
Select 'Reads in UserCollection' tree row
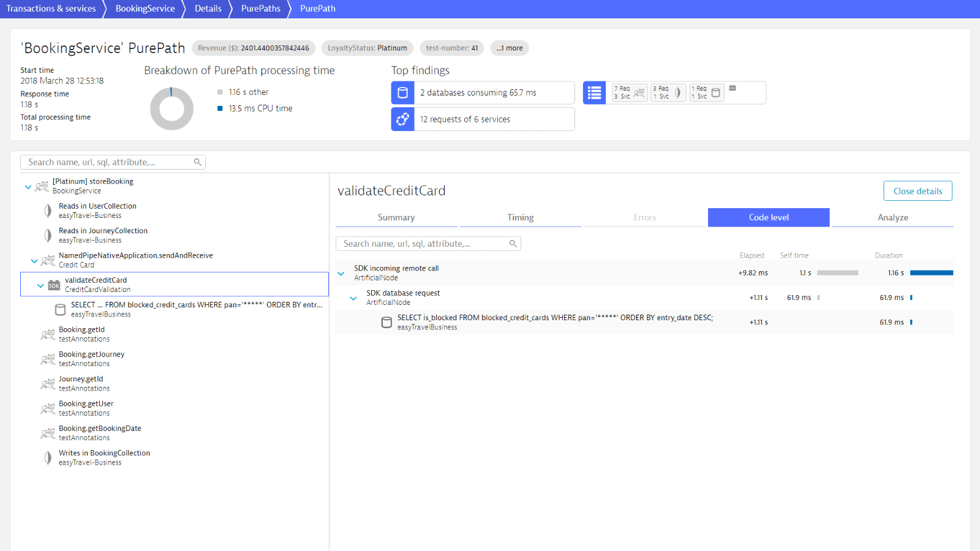point(175,211)
